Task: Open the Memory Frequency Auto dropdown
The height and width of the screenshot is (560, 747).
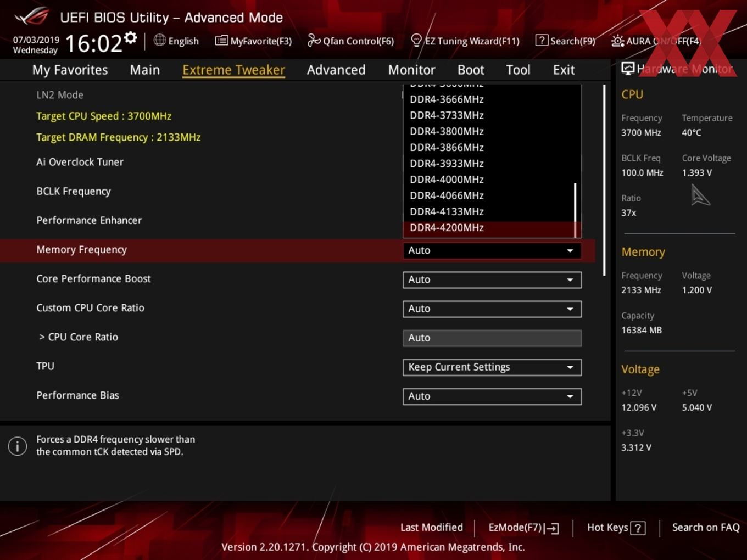Action: (x=492, y=250)
